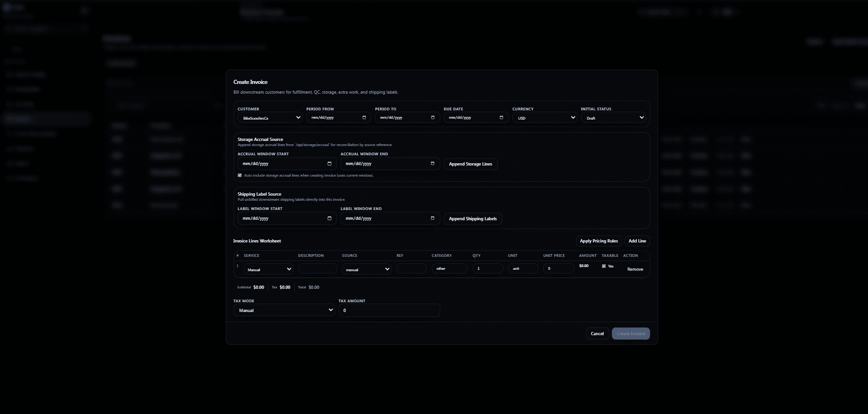Open calendar picker for Period To
Viewport: 868px width, 414px height.
pos(433,118)
